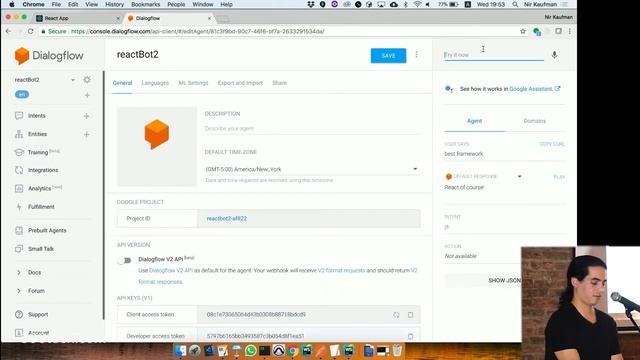Screen dimensions: 640x360
Task: Select the en language badge
Action: click(x=22, y=95)
